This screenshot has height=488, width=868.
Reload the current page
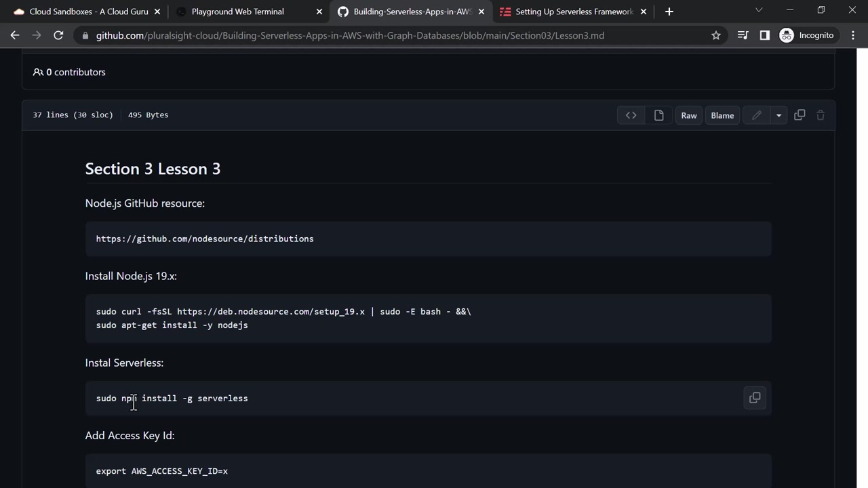tap(58, 35)
